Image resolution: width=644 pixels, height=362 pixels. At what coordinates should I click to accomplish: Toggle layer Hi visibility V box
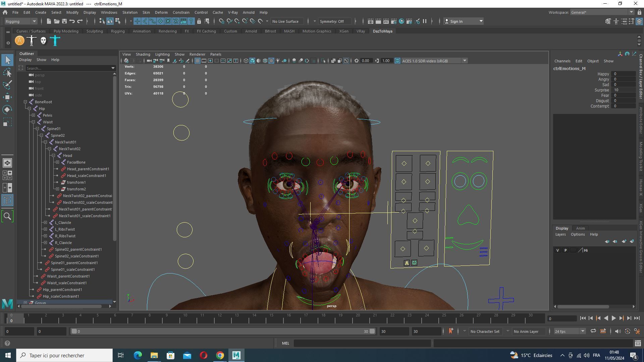click(x=557, y=250)
